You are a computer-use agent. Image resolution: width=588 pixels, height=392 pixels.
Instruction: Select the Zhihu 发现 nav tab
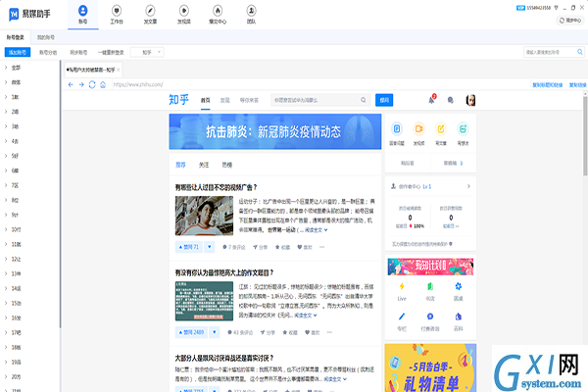(224, 100)
